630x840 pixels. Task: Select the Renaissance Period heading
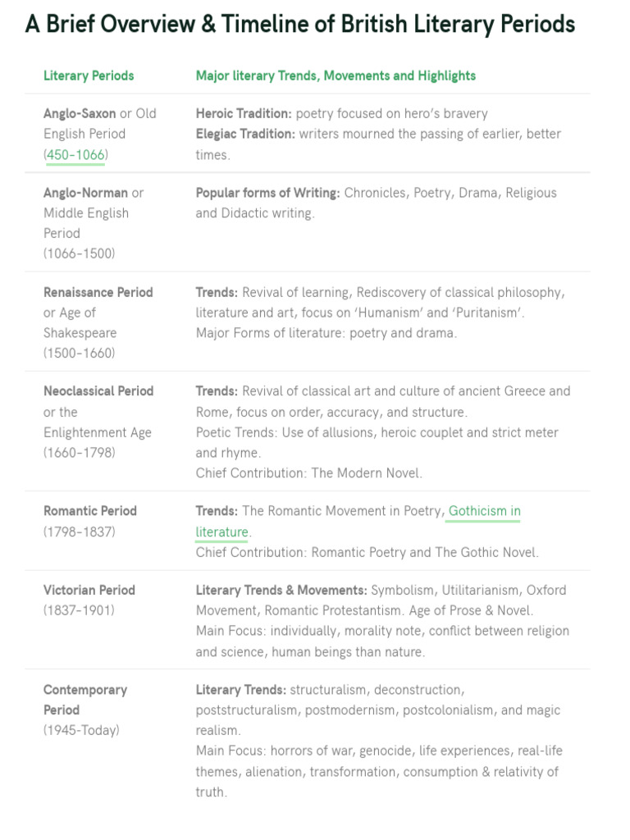coord(98,292)
